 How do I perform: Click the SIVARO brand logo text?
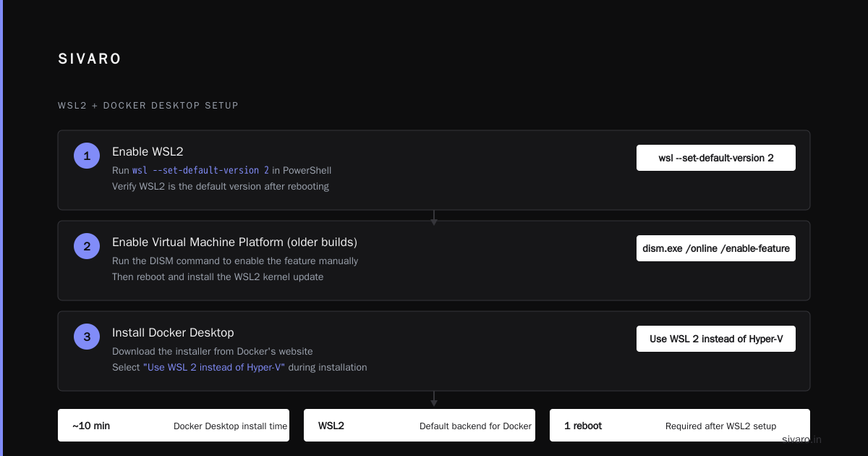pos(90,59)
